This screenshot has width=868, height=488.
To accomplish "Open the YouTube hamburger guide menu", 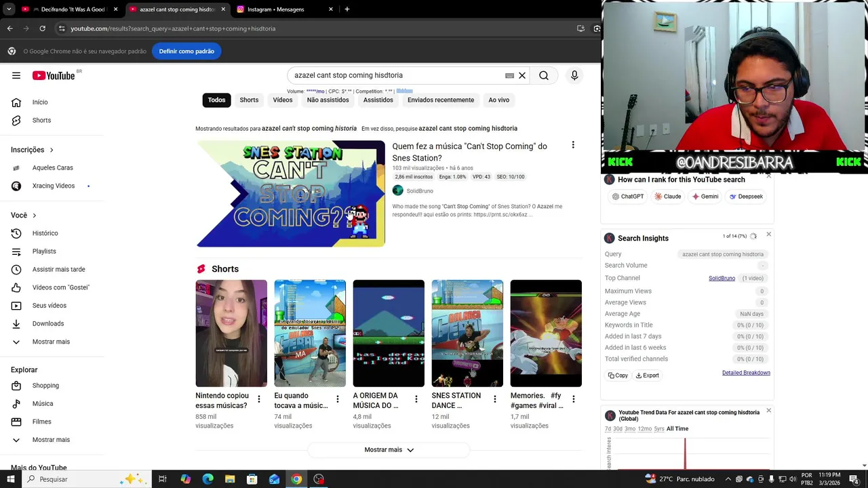I will (x=16, y=75).
